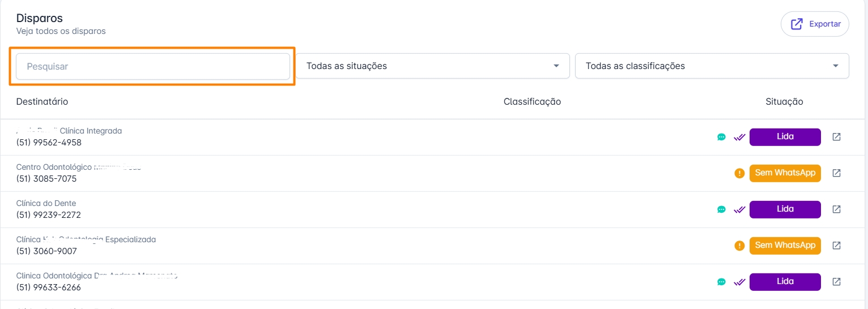Viewport: 868px width, 309px height.
Task: Click chat bubble icon for (51) 99633-6266 row
Action: [721, 282]
